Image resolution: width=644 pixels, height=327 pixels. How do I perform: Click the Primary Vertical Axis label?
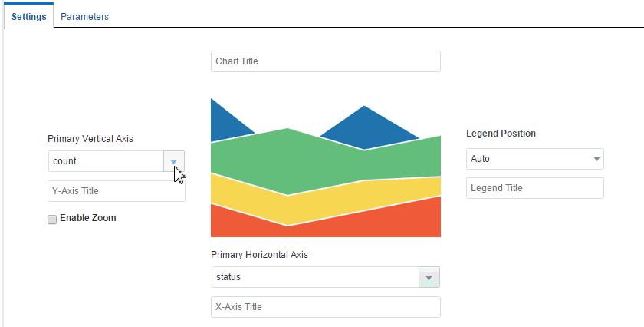90,139
